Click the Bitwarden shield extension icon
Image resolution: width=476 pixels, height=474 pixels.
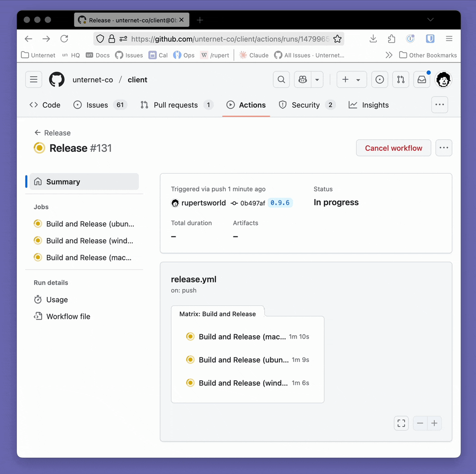(430, 39)
